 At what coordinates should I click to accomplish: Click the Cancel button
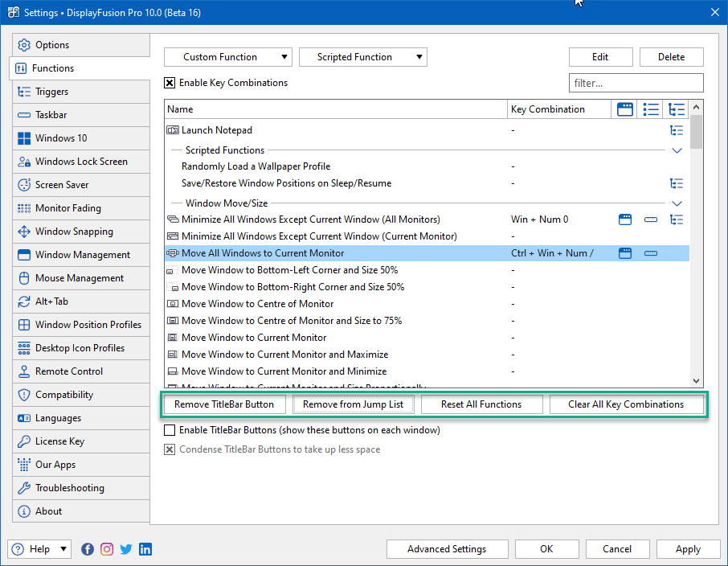[x=617, y=549]
